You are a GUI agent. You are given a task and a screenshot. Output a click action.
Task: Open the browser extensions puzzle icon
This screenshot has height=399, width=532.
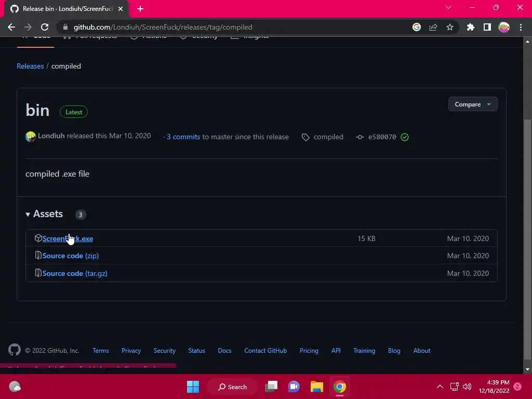(x=471, y=27)
